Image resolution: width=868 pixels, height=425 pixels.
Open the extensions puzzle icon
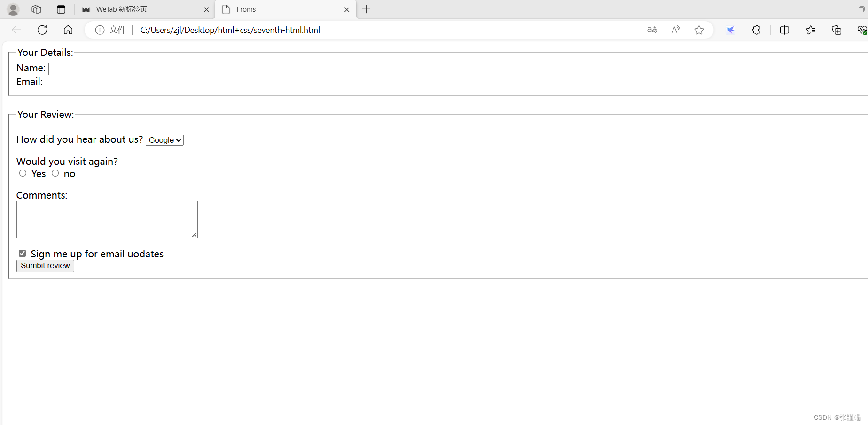tap(756, 30)
